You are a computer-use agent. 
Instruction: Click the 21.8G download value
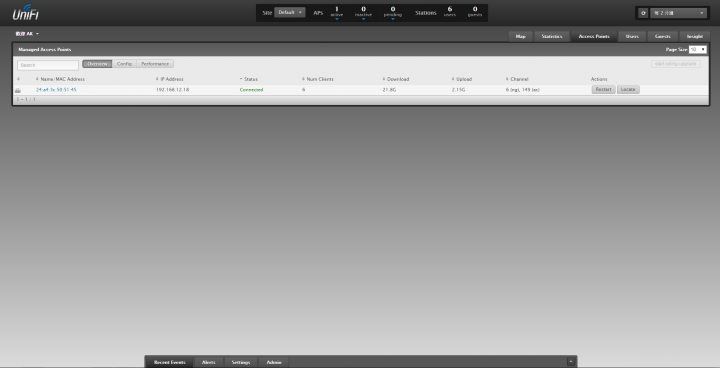pyautogui.click(x=389, y=90)
